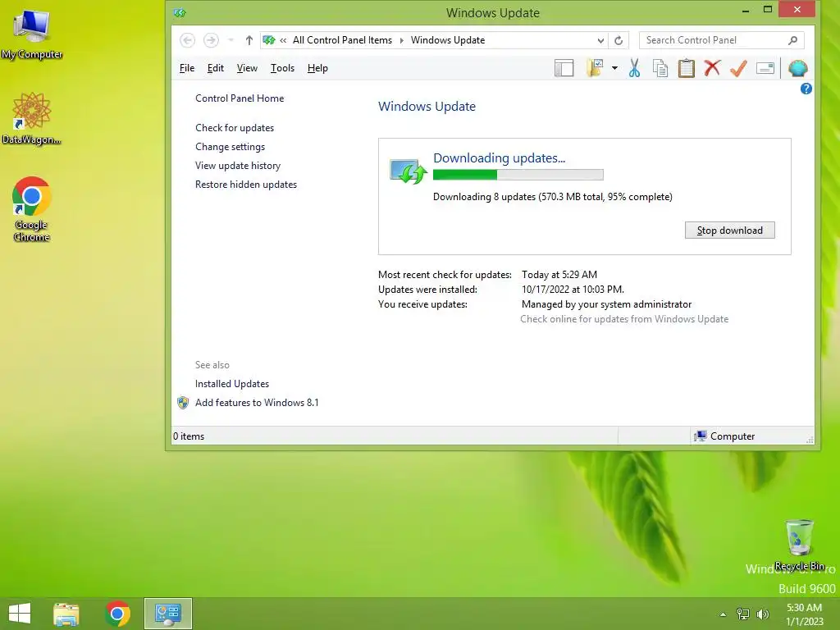
Task: Click the Paste clipboard toolbar icon
Action: 687,68
